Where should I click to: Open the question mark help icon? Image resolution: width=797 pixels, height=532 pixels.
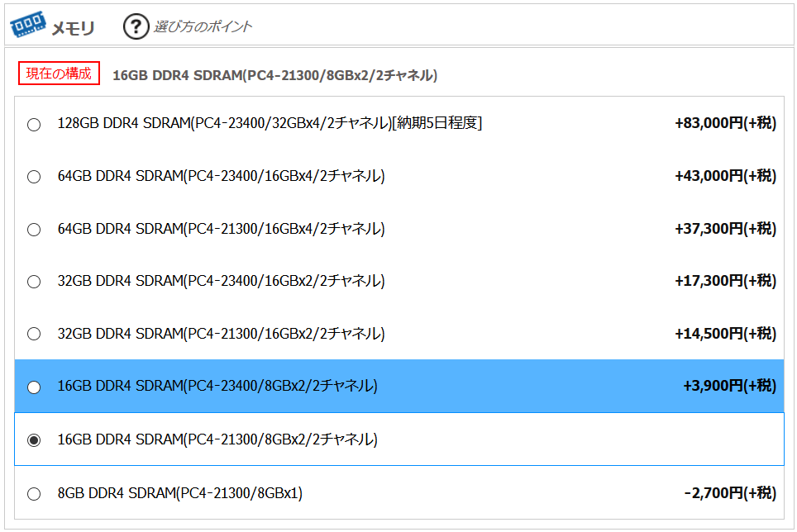[x=136, y=26]
